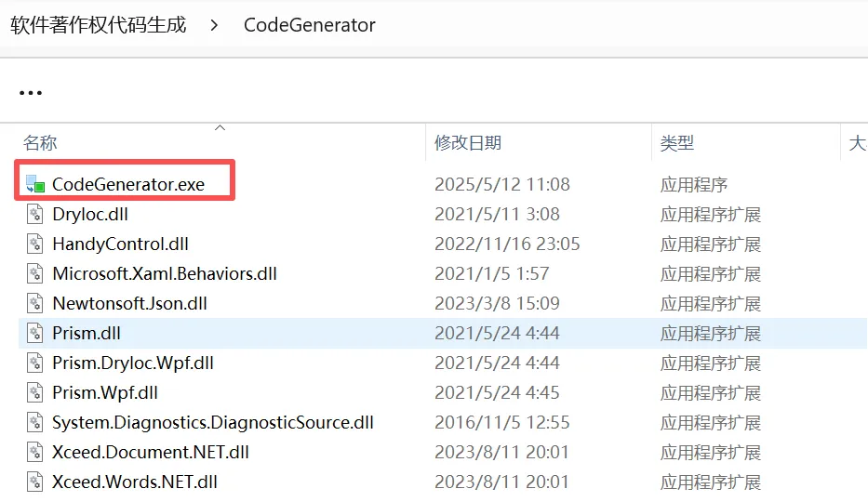Click the CodeGenerator breadcrumb segment
The height and width of the screenshot is (502, 868).
pos(309,25)
